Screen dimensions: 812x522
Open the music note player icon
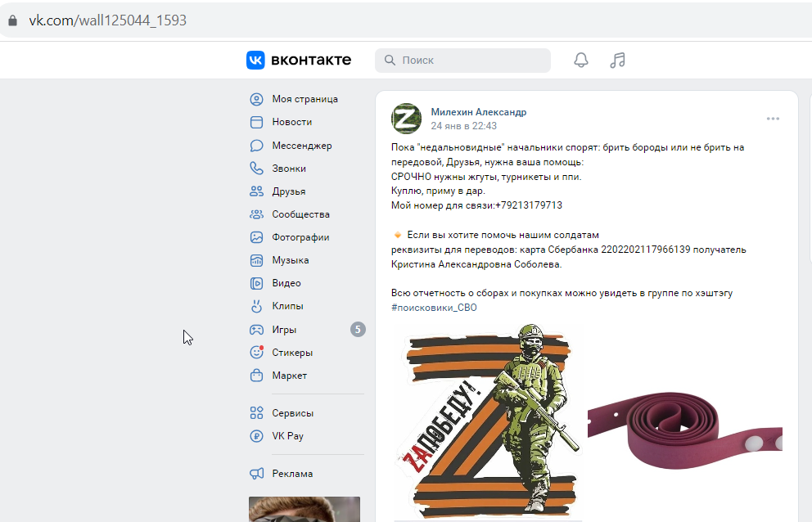[x=617, y=60]
